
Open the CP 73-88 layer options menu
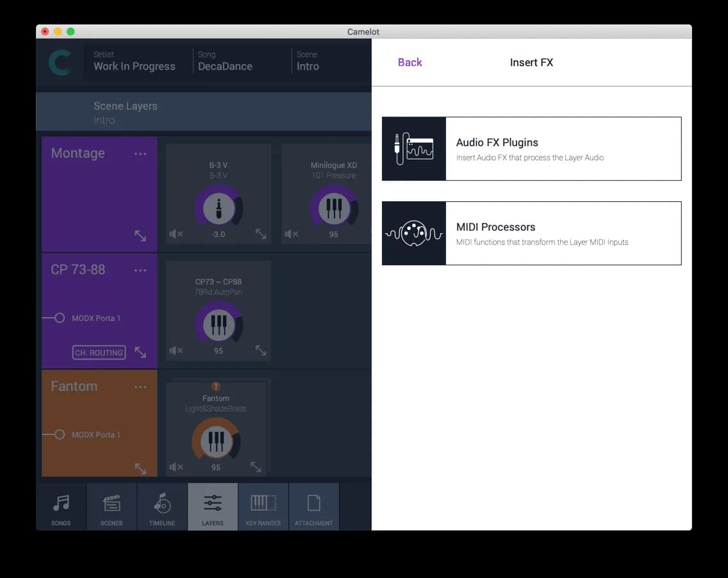coord(140,270)
